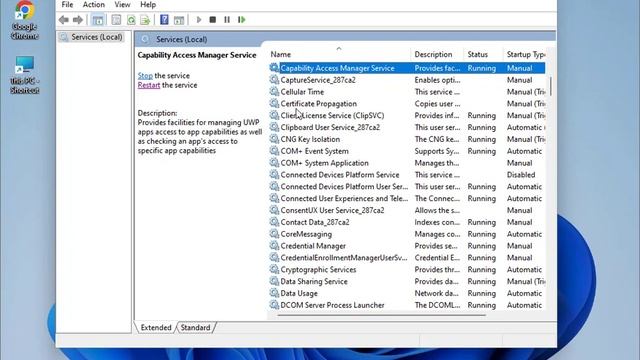Click the horizontal scrollbar under services list
This screenshot has height=360, width=640.
click(382, 315)
